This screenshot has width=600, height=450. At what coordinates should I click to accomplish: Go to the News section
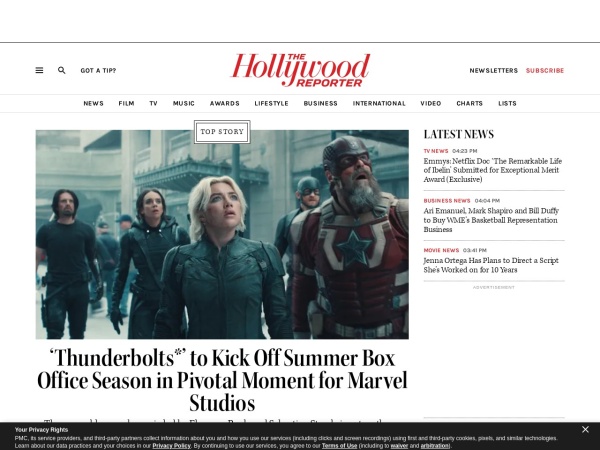pos(93,103)
